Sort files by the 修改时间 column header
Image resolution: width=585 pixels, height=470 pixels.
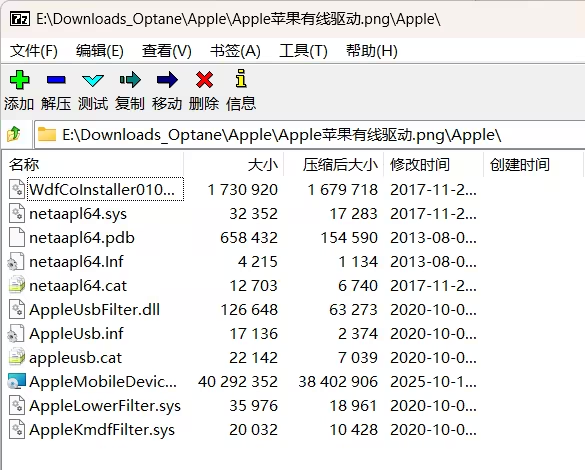[434, 164]
